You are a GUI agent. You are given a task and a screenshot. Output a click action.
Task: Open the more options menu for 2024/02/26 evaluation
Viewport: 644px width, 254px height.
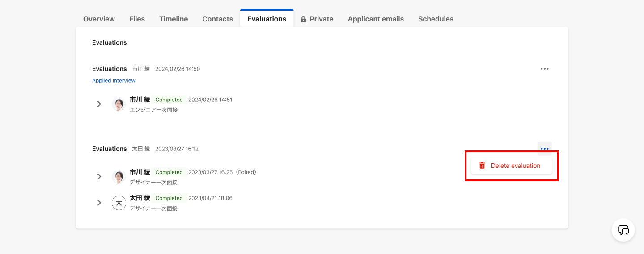tap(544, 69)
